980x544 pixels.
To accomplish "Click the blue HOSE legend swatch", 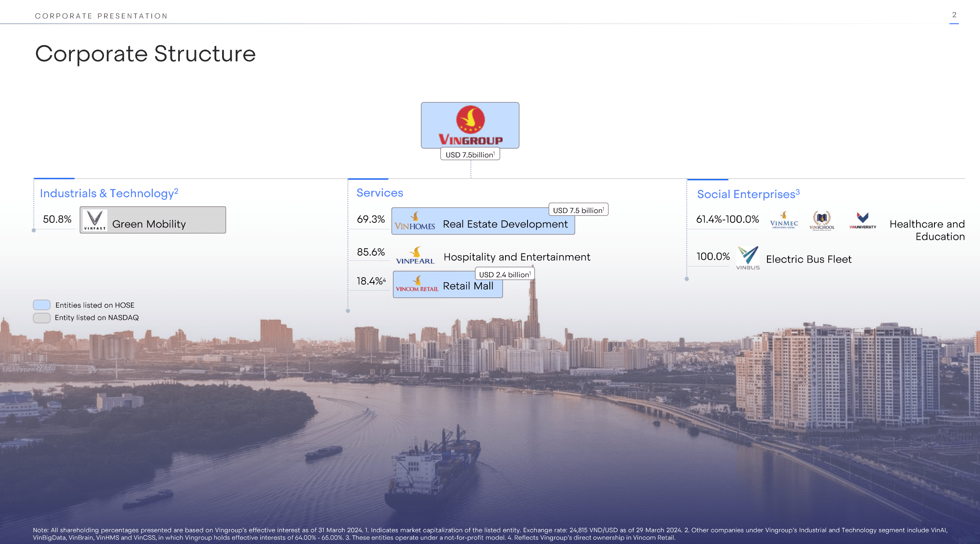I will [x=42, y=305].
